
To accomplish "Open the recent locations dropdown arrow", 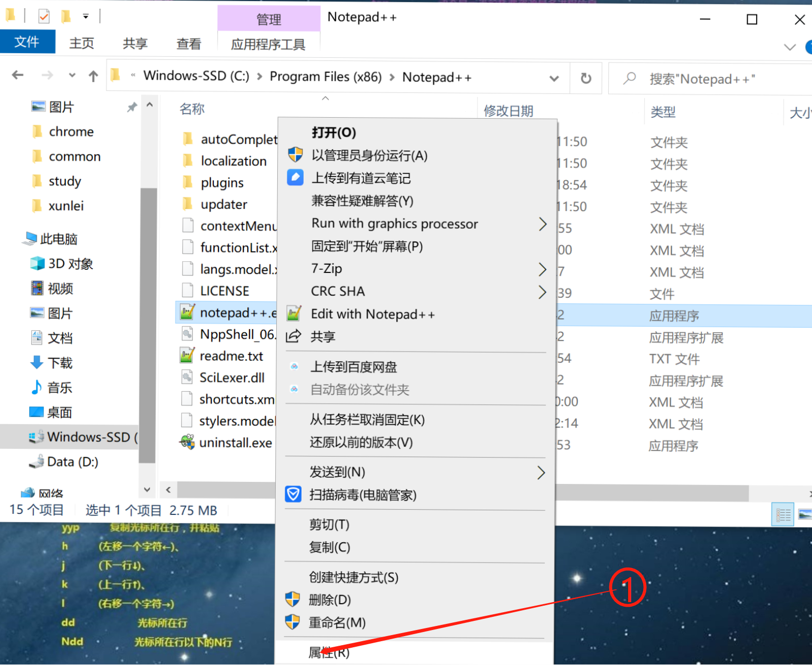I will (72, 75).
